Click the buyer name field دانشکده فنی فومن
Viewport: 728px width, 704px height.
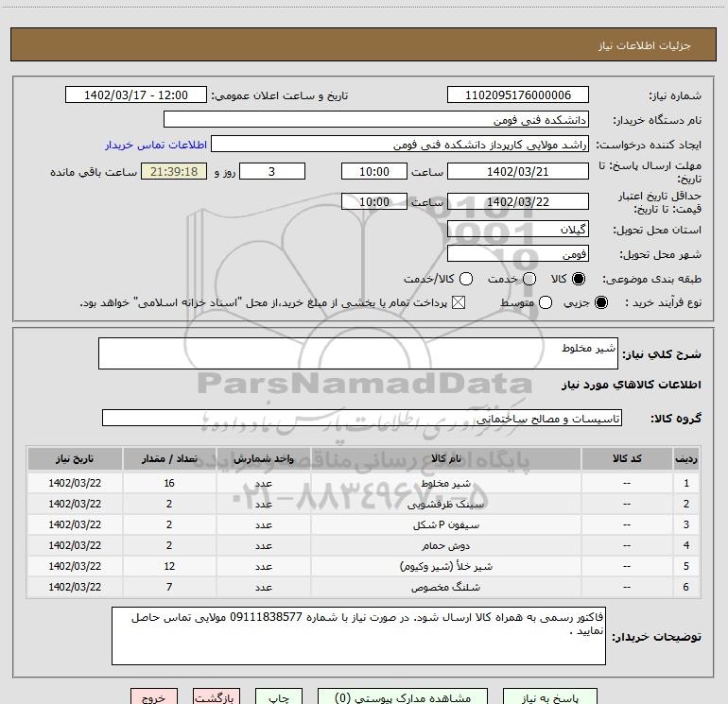[x=376, y=119]
